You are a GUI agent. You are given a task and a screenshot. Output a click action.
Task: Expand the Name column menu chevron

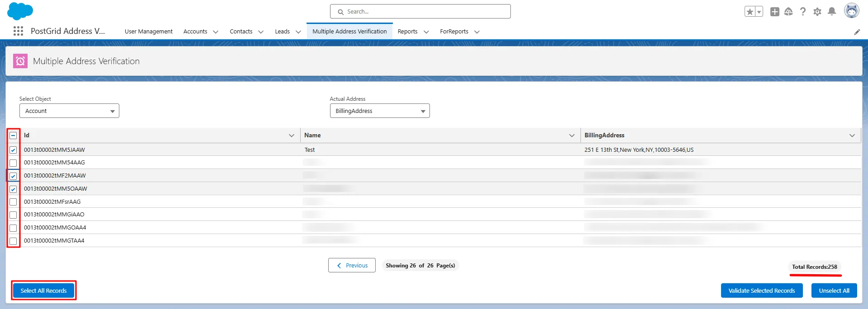[572, 136]
